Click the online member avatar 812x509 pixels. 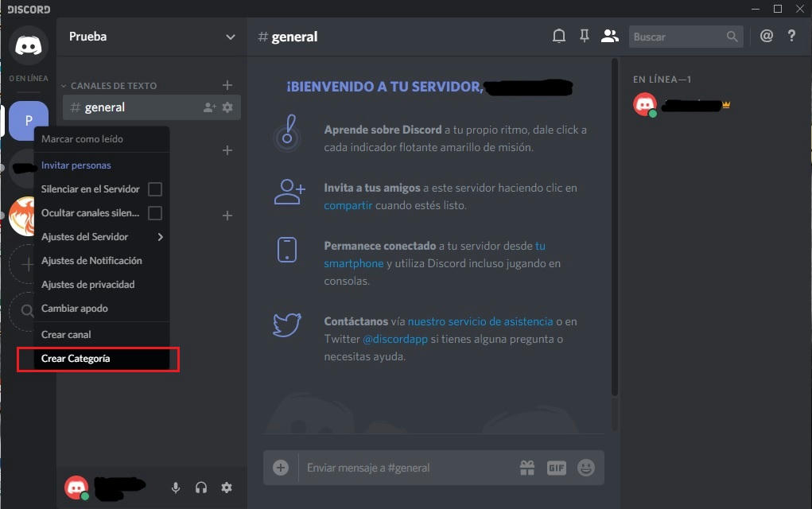645,105
